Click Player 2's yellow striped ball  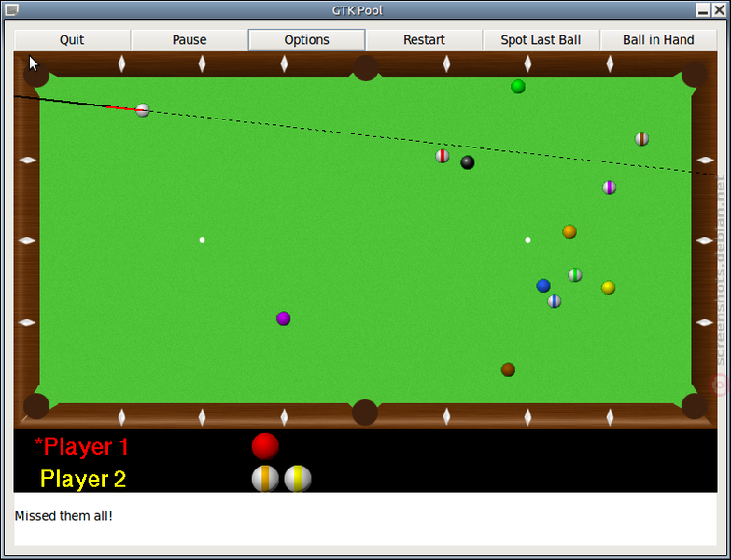[298, 479]
